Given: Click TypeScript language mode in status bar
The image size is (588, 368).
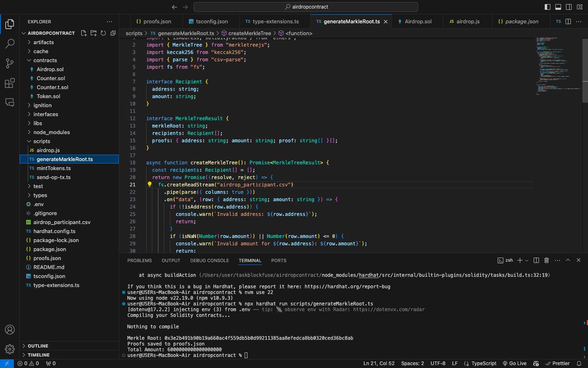Looking at the screenshot, I should pyautogui.click(x=484, y=364).
